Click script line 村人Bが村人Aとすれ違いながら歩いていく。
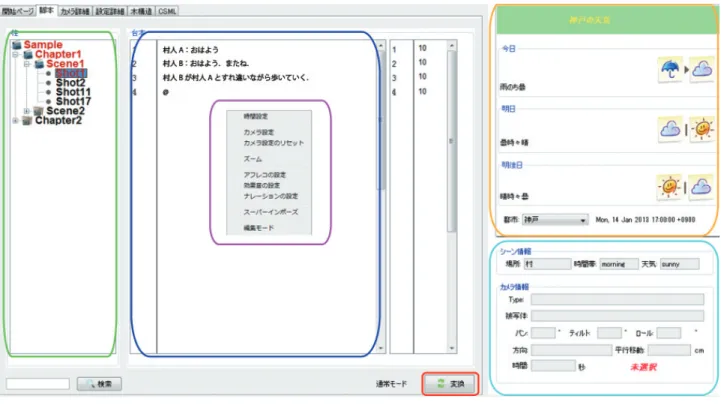721x405 pixels. pyautogui.click(x=236, y=78)
